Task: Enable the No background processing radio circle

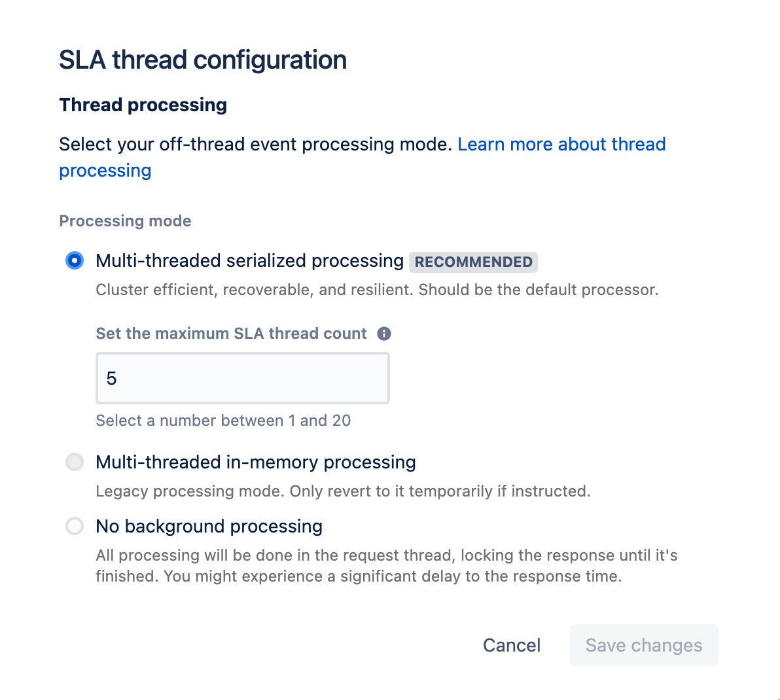Action: pyautogui.click(x=75, y=526)
